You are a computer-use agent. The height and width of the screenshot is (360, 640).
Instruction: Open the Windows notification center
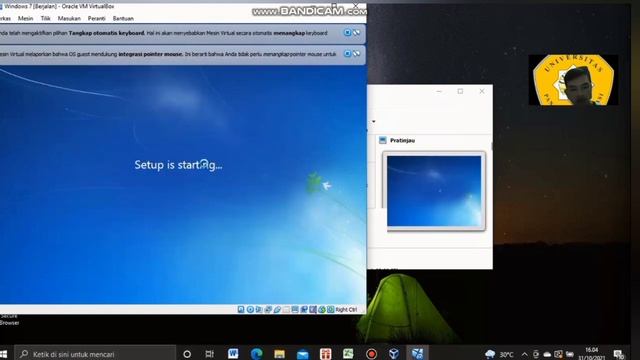point(618,354)
